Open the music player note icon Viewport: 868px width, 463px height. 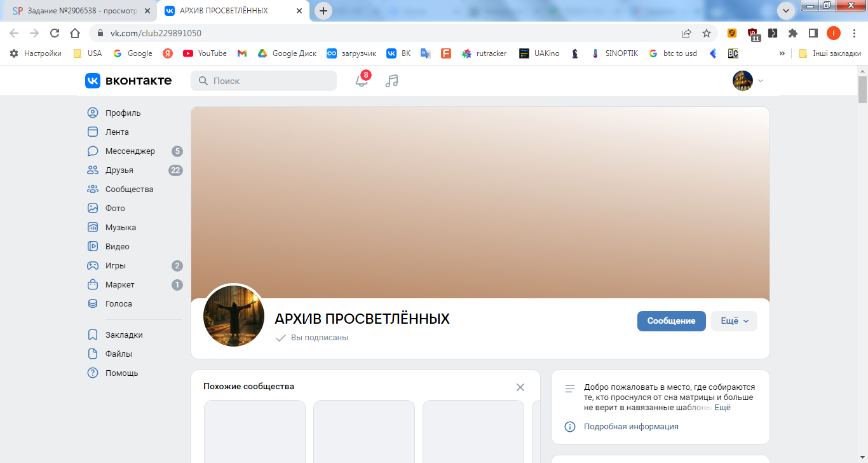[x=392, y=81]
